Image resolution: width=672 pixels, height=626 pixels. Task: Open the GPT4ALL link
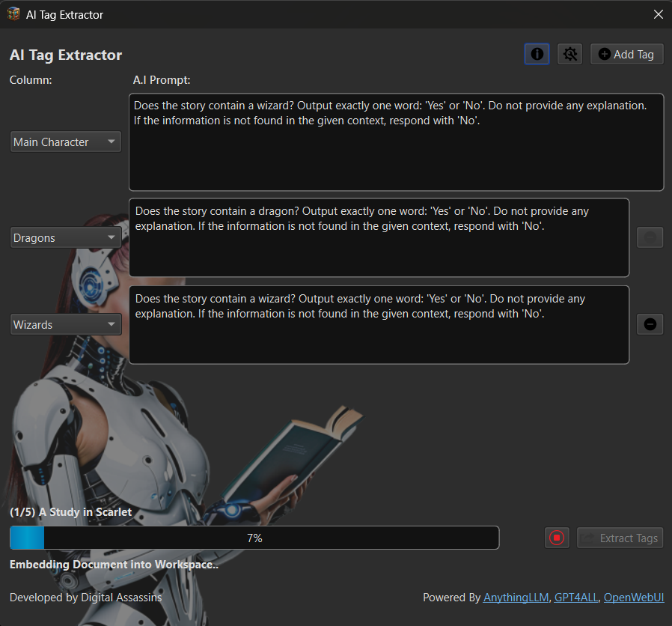click(576, 598)
